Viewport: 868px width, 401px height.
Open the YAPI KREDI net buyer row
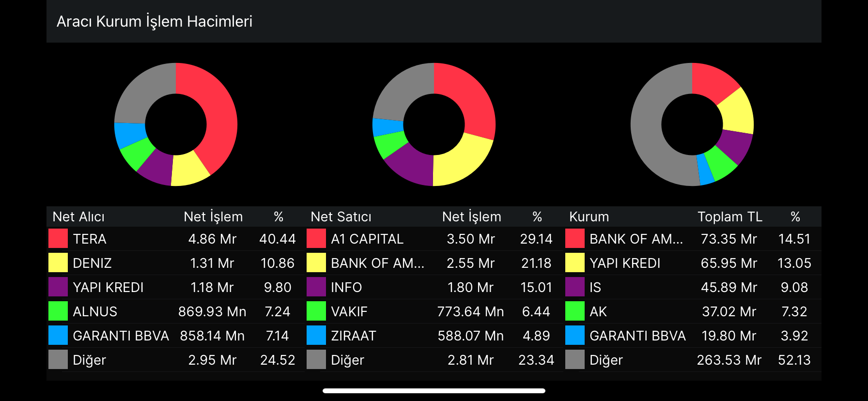pyautogui.click(x=108, y=287)
